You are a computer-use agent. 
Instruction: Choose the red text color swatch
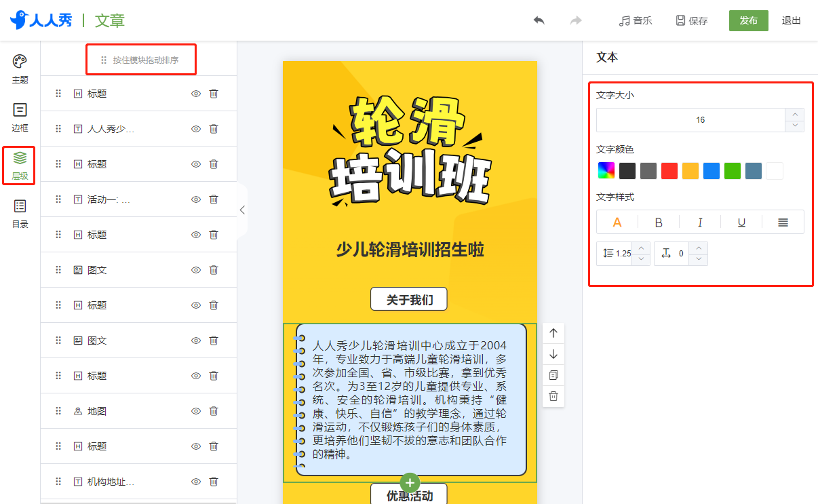[669, 171]
